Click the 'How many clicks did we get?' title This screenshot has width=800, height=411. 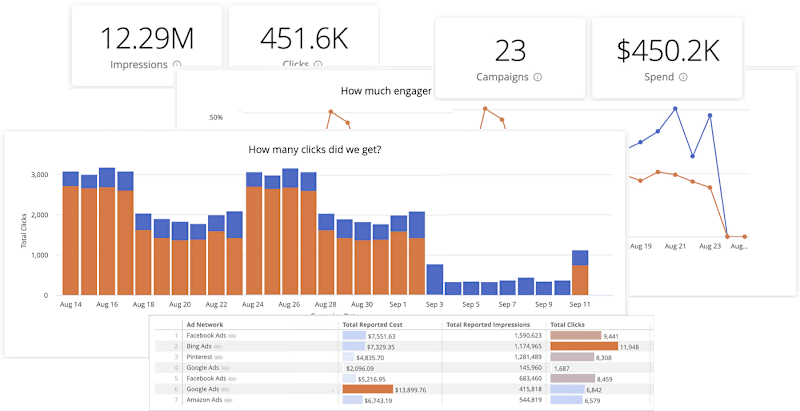pyautogui.click(x=314, y=149)
